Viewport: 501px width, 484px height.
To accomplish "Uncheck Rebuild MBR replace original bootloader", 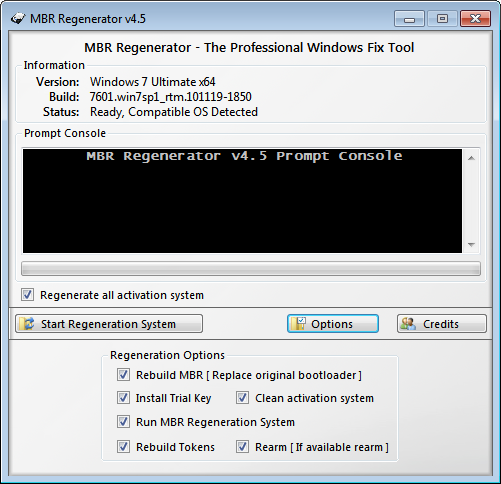I will click(x=123, y=375).
